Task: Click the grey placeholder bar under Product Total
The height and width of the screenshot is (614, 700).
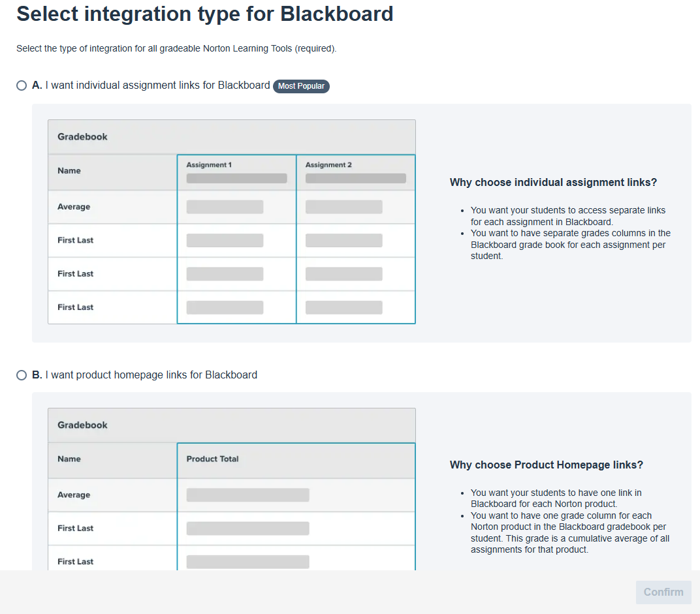Action: (247, 495)
